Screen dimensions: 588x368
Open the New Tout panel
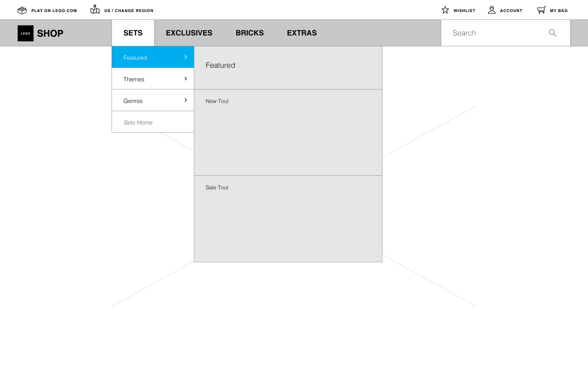click(x=288, y=132)
